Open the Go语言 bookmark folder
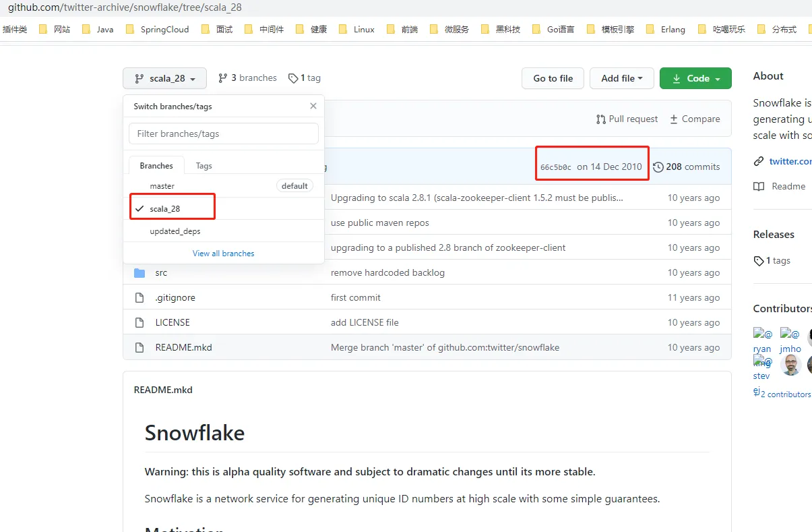812x532 pixels. tap(553, 29)
